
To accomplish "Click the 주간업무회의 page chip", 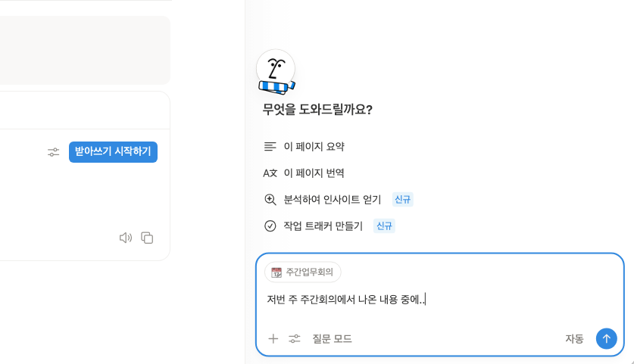I will [302, 272].
